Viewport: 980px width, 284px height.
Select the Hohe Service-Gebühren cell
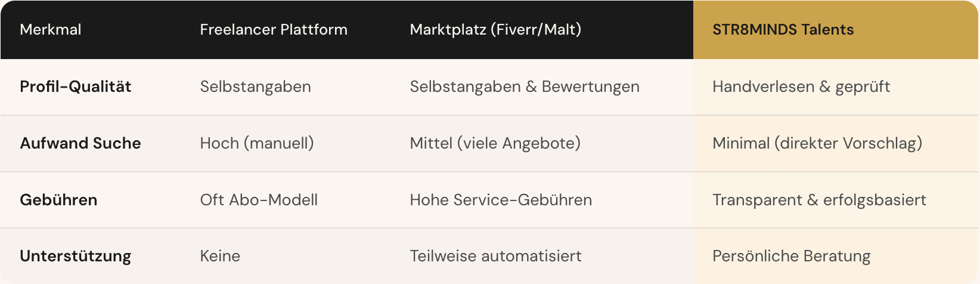[501, 200]
